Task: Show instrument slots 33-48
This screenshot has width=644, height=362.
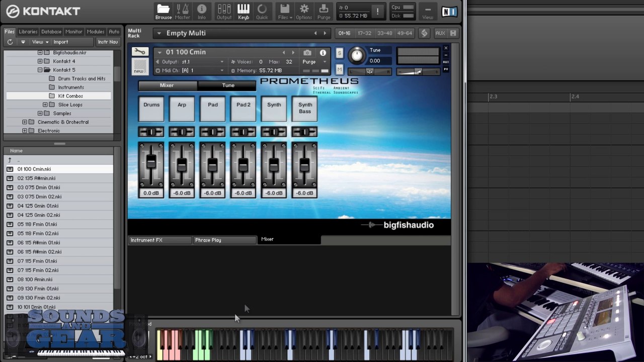Action: click(x=384, y=33)
